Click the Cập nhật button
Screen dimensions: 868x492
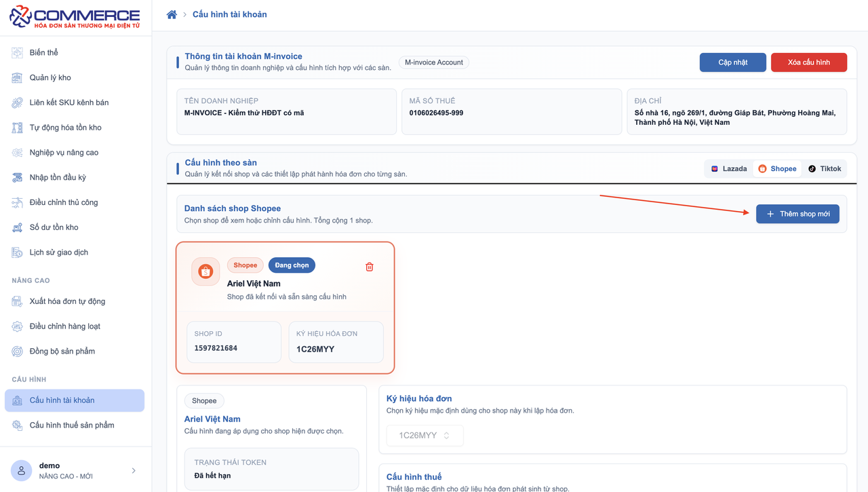(733, 62)
